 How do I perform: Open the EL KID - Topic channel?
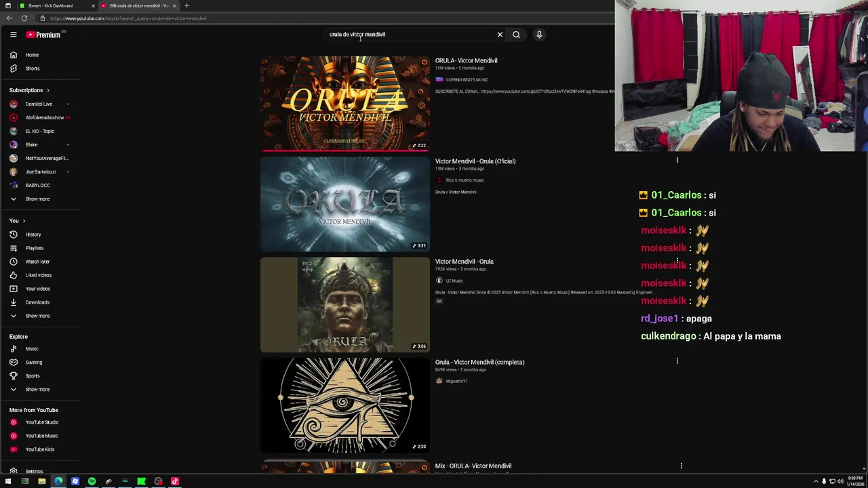pos(39,131)
